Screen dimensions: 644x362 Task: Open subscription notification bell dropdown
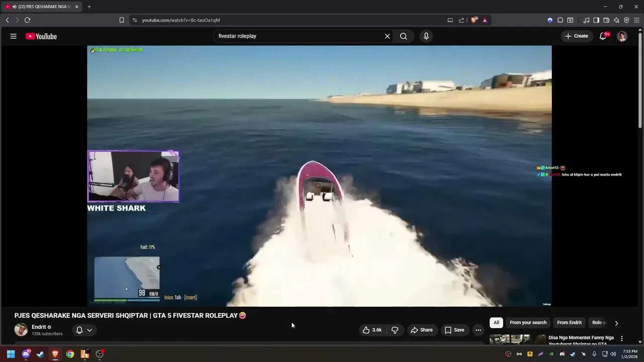point(84,330)
